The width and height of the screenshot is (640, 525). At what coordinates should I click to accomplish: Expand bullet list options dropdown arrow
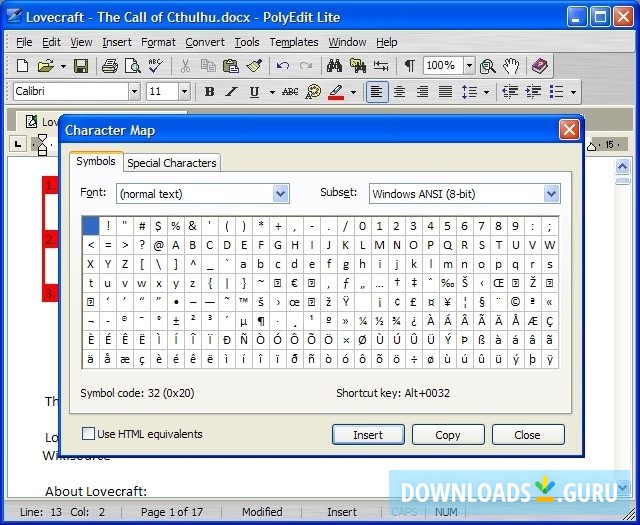(573, 92)
